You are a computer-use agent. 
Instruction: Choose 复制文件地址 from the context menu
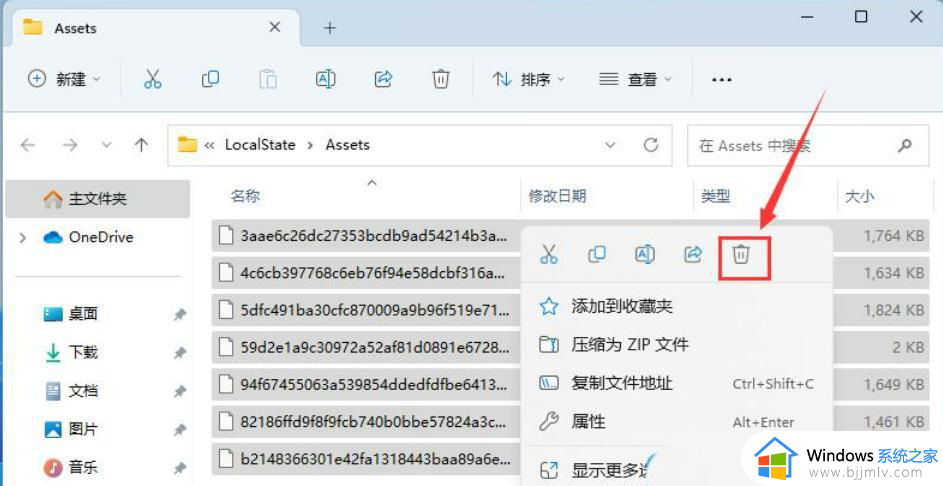(x=677, y=383)
